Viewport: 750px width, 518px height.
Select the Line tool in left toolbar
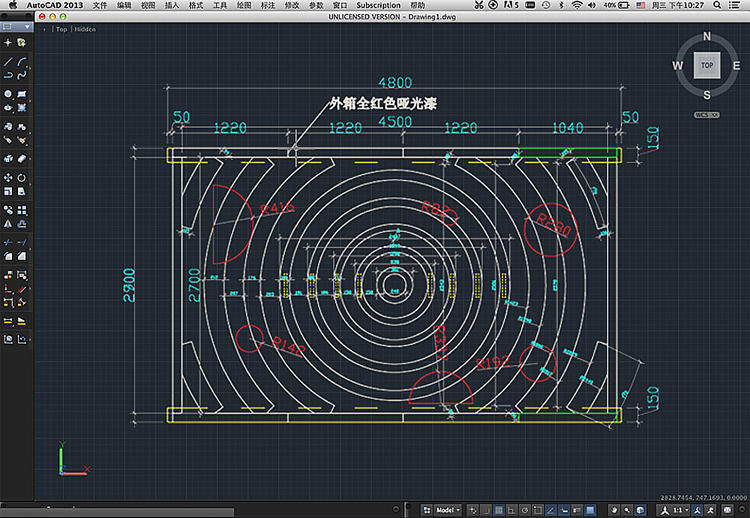[x=8, y=61]
